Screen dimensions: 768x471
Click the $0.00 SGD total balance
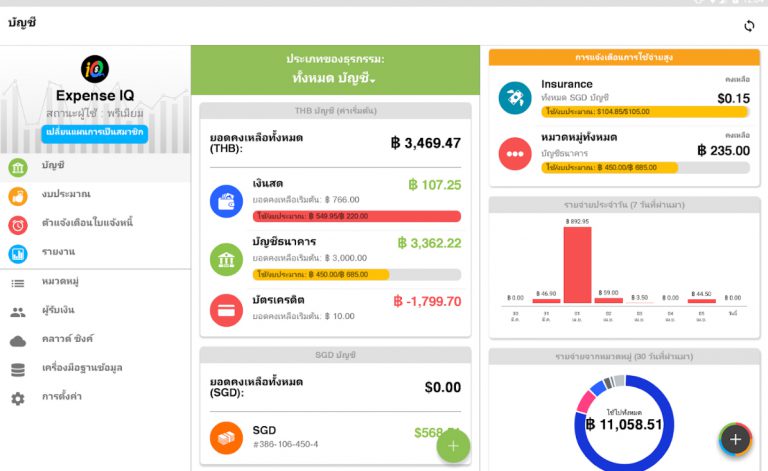pos(443,387)
